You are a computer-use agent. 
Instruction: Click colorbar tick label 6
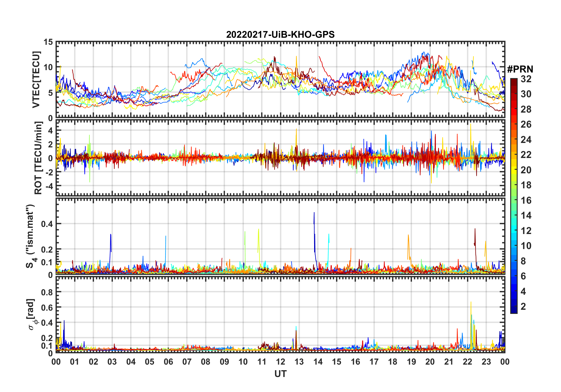523,276
